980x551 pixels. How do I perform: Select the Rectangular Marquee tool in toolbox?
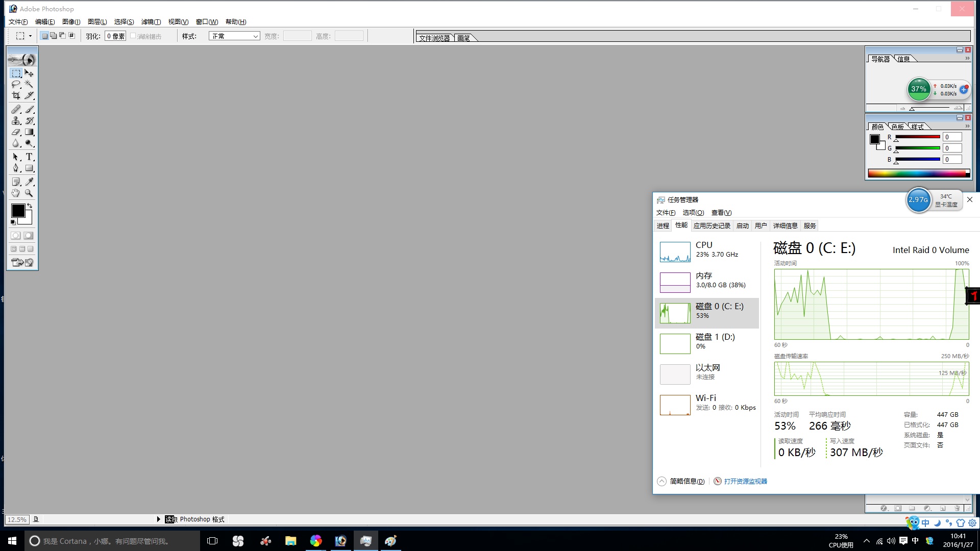[16, 73]
